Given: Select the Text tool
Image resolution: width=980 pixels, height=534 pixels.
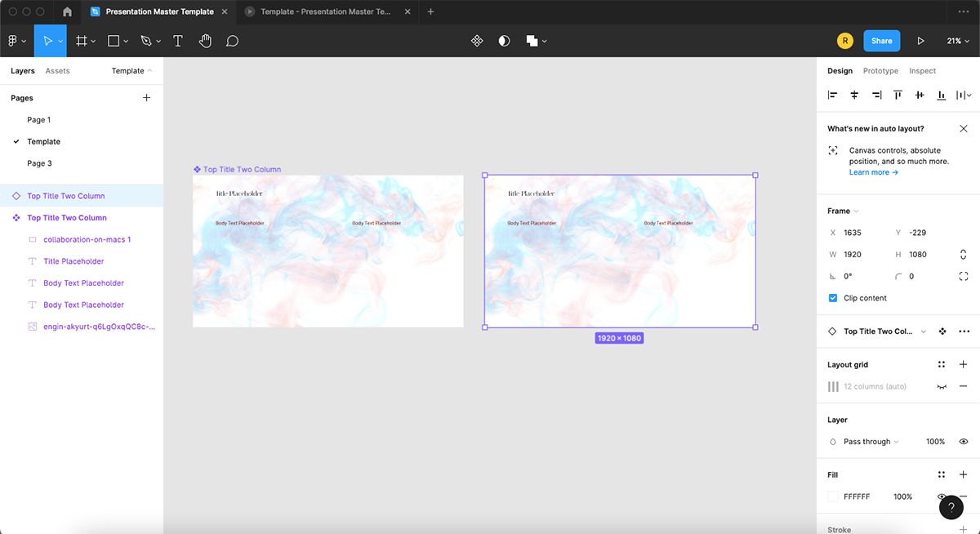Looking at the screenshot, I should coord(178,40).
